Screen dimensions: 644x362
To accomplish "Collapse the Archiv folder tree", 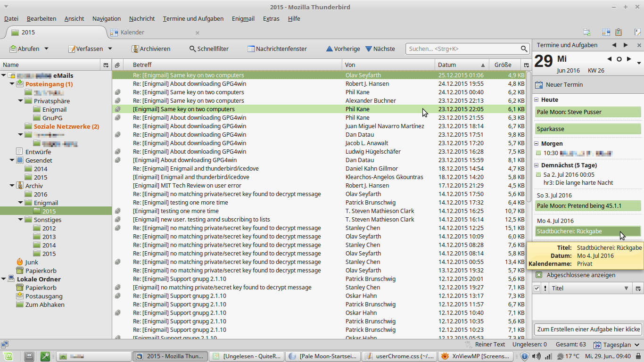I will pyautogui.click(x=12, y=186).
